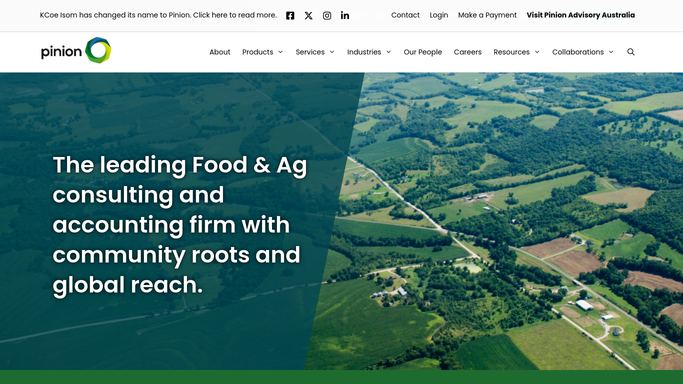Click the Pinion logo

pyautogui.click(x=76, y=51)
